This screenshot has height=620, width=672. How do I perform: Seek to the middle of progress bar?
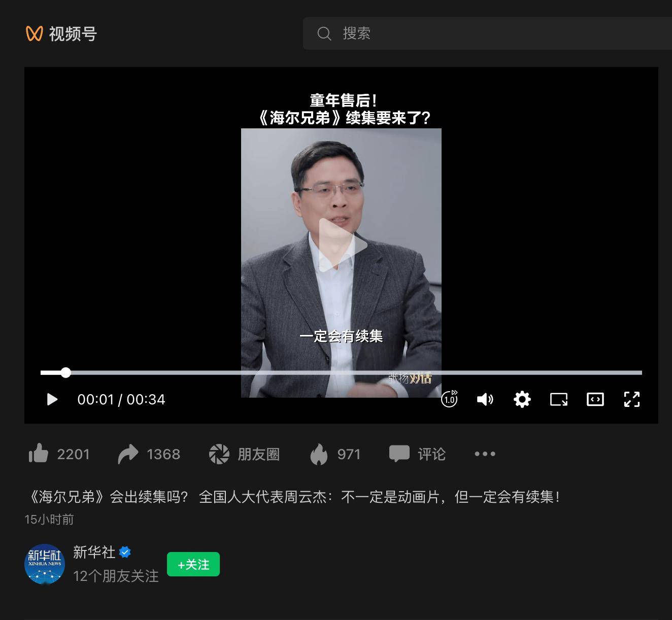[x=341, y=373]
